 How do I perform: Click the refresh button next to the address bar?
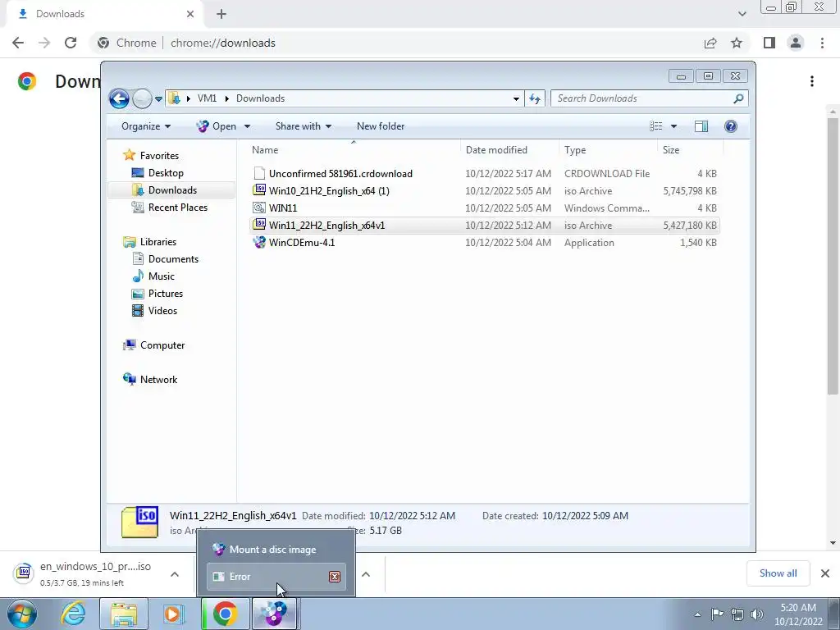click(x=535, y=98)
